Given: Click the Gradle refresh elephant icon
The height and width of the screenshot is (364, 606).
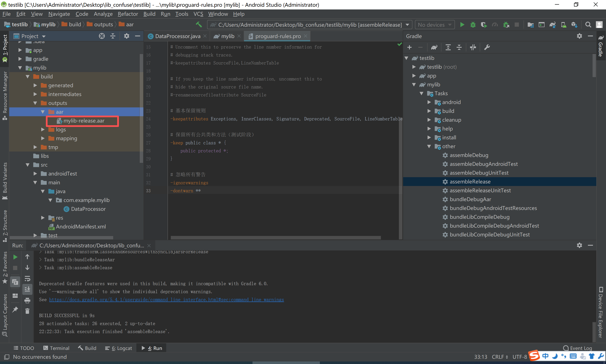Looking at the screenshot, I should (x=434, y=47).
